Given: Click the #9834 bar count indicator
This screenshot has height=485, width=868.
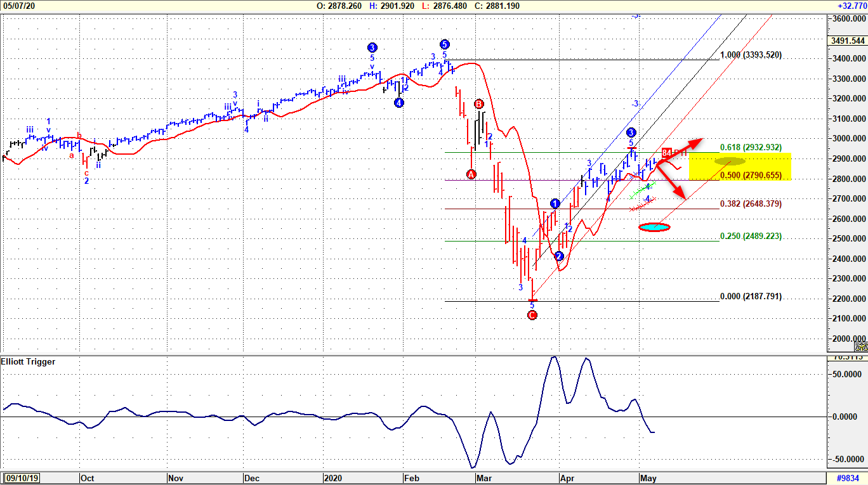Looking at the screenshot, I should (847, 478).
